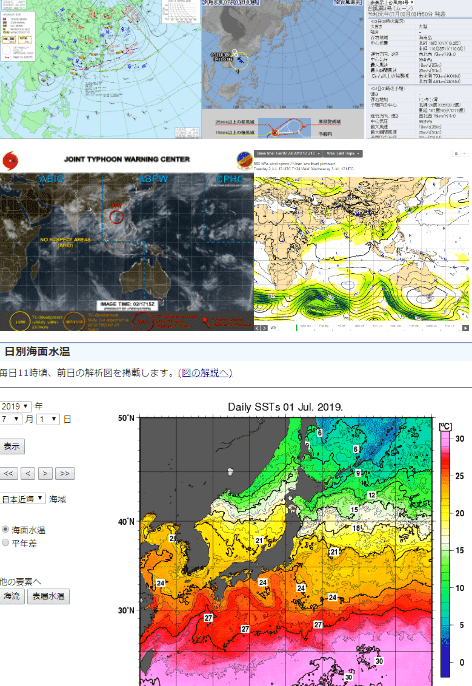Open the day dropdown showing 1
Viewport: 472px width, 686px height.
(x=48, y=419)
